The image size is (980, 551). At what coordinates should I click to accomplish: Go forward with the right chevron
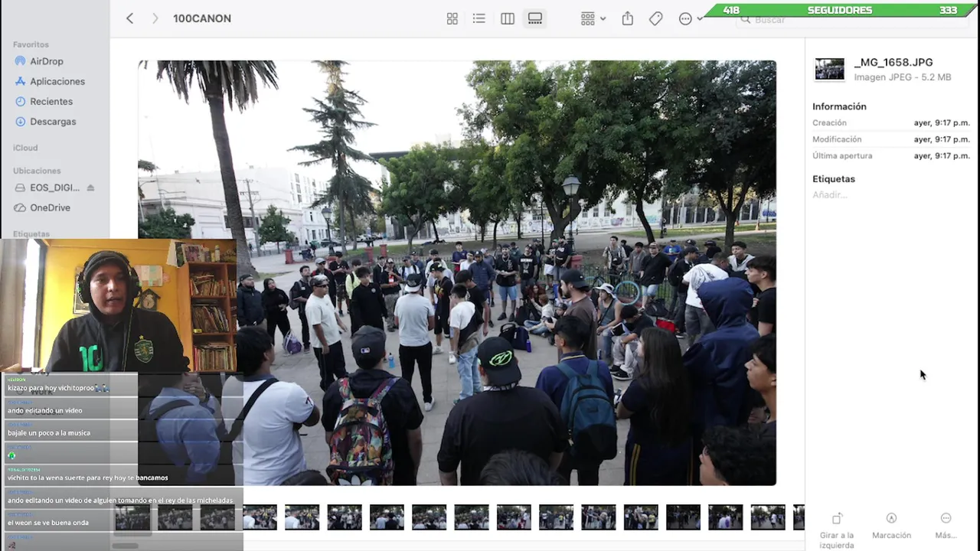(155, 18)
